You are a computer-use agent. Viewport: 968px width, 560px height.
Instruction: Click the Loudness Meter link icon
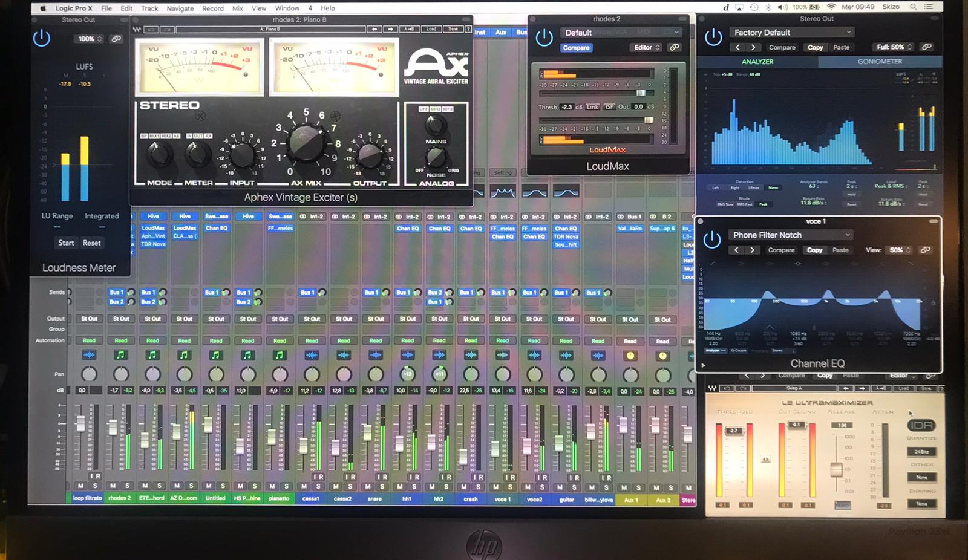pyautogui.click(x=116, y=39)
